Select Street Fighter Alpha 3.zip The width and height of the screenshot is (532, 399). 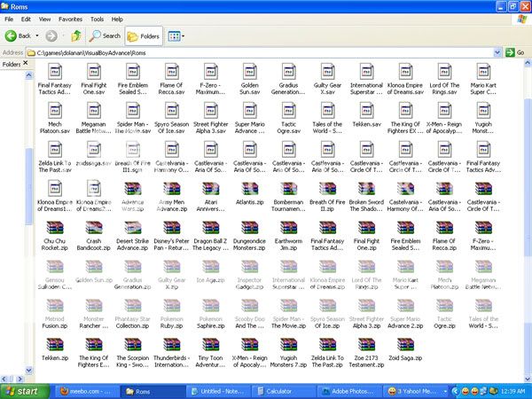(x=366, y=313)
